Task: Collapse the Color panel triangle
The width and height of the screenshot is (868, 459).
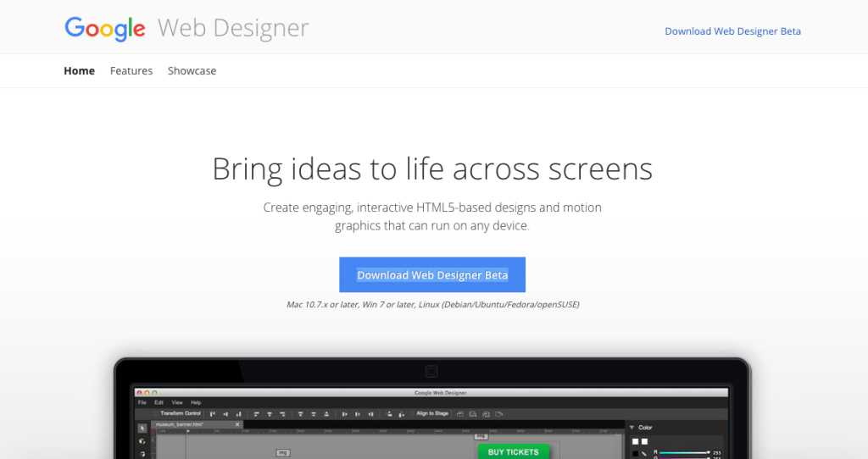Action: tap(632, 428)
